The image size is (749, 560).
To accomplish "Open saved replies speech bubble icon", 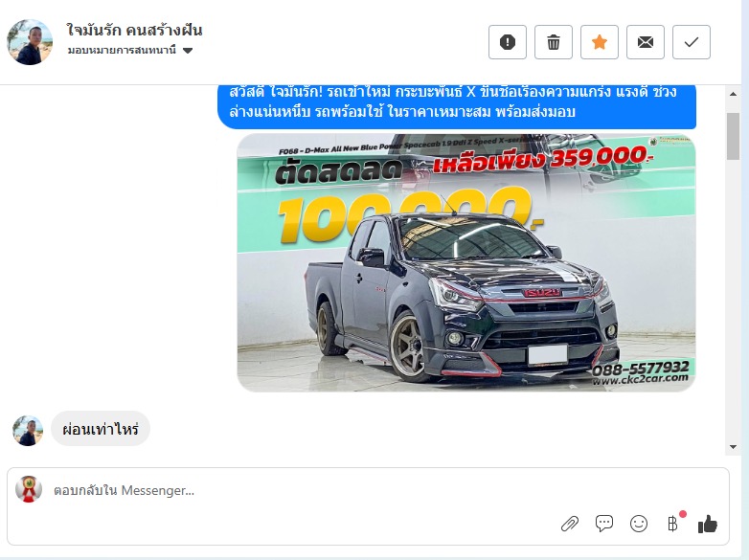I will pyautogui.click(x=604, y=524).
